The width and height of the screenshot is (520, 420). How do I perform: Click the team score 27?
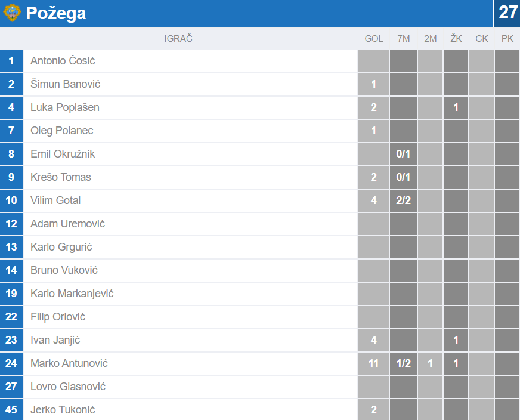507,13
